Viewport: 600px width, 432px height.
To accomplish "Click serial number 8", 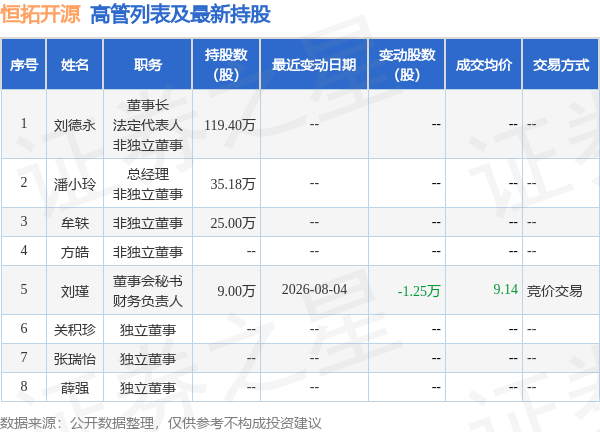I will coord(24,386).
